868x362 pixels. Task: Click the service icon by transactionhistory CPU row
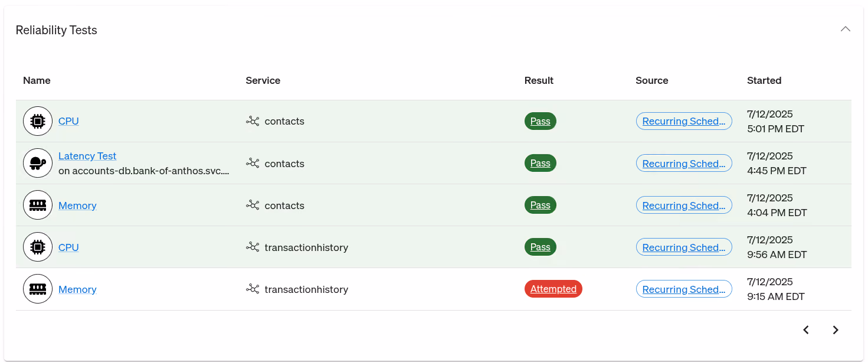253,247
